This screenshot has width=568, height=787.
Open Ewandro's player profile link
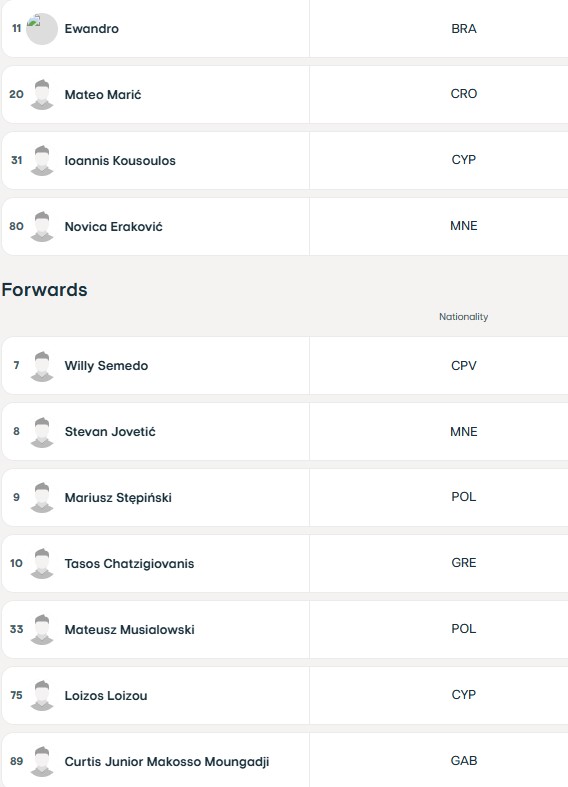click(92, 29)
